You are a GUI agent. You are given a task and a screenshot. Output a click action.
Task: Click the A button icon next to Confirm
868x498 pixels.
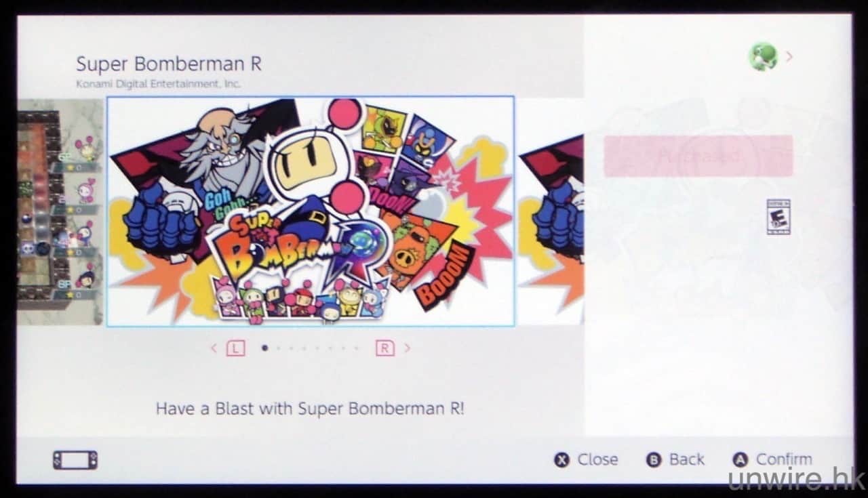(x=741, y=460)
